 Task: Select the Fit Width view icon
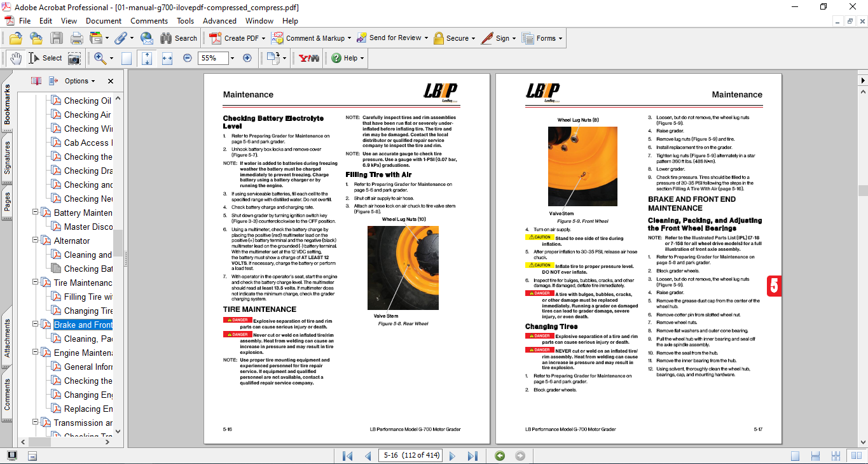(x=167, y=58)
